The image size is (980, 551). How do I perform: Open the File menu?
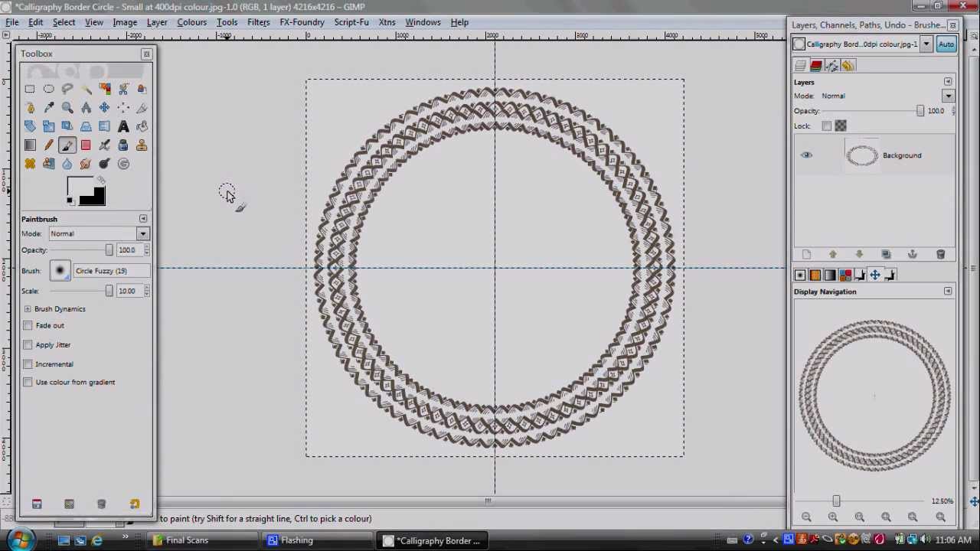tap(12, 22)
